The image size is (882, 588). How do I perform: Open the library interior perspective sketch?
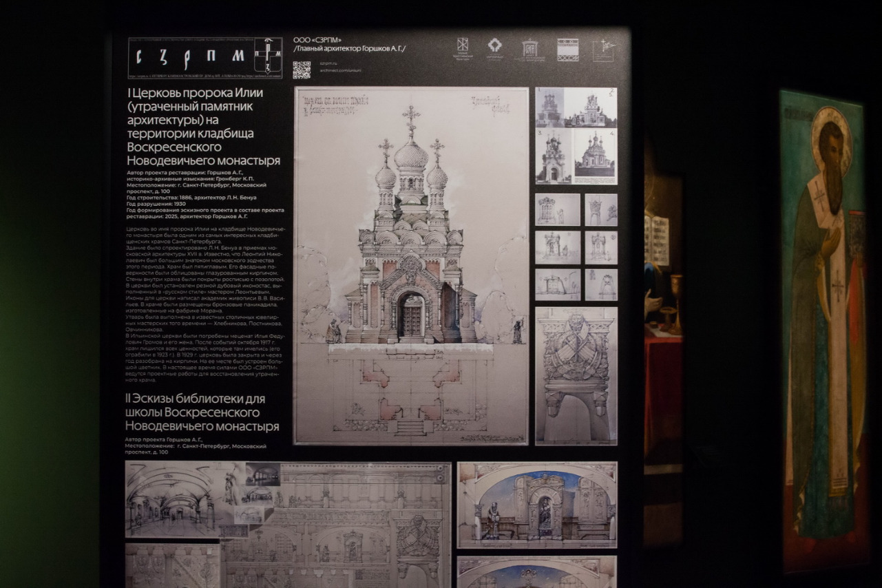(x=173, y=499)
